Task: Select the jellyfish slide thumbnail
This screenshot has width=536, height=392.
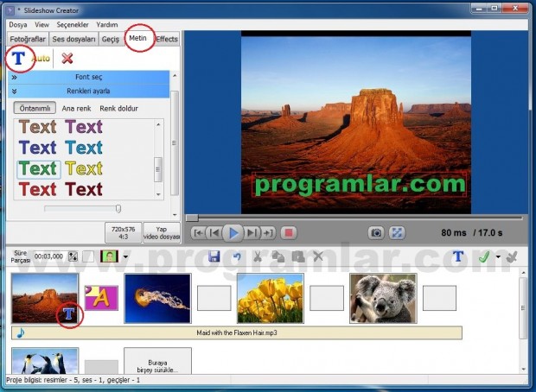Action: pos(157,298)
